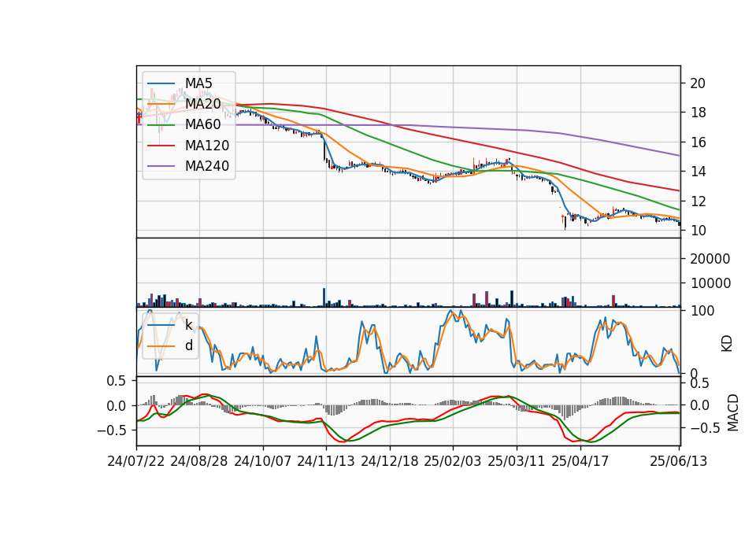Click the MA5 legend label

tap(198, 83)
